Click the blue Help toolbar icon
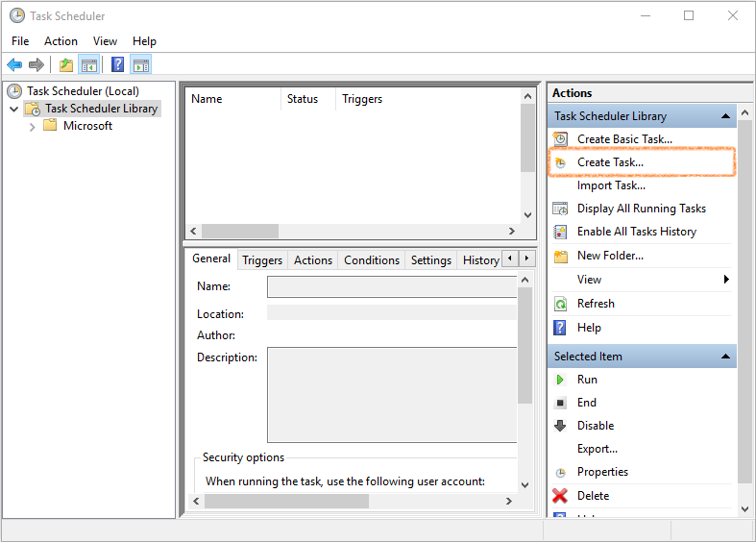 click(117, 64)
